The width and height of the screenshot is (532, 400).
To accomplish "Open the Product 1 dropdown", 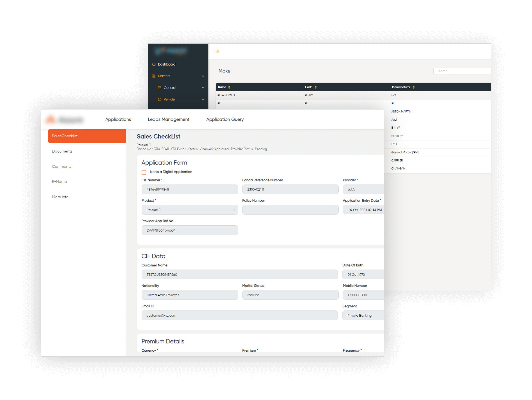I will (189, 210).
